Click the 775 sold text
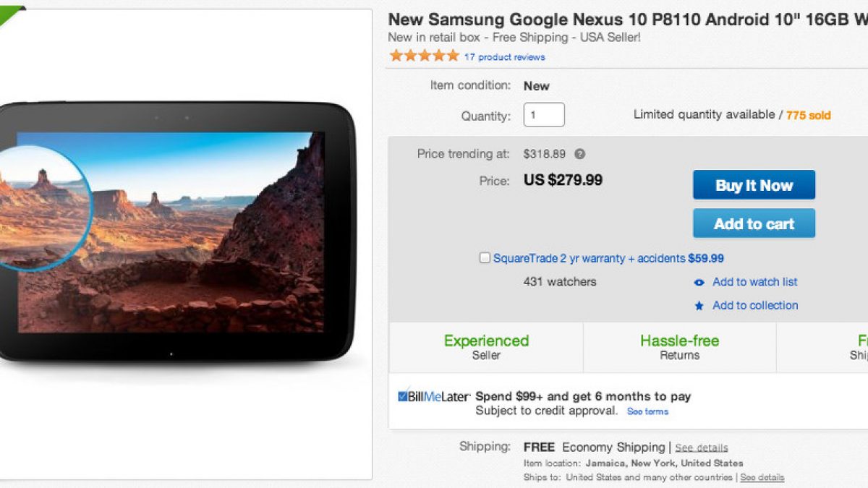The image size is (868, 488). 808,115
